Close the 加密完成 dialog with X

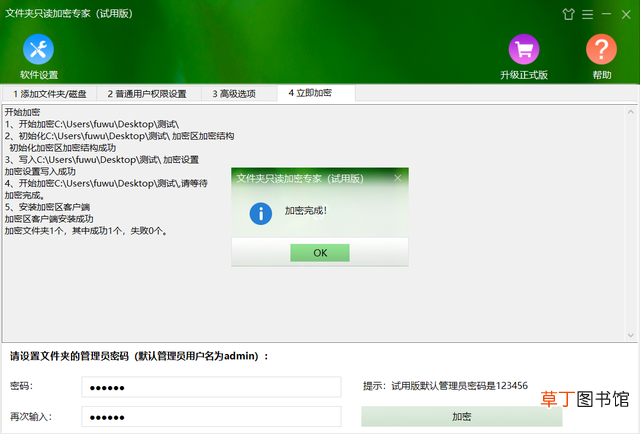tap(398, 178)
